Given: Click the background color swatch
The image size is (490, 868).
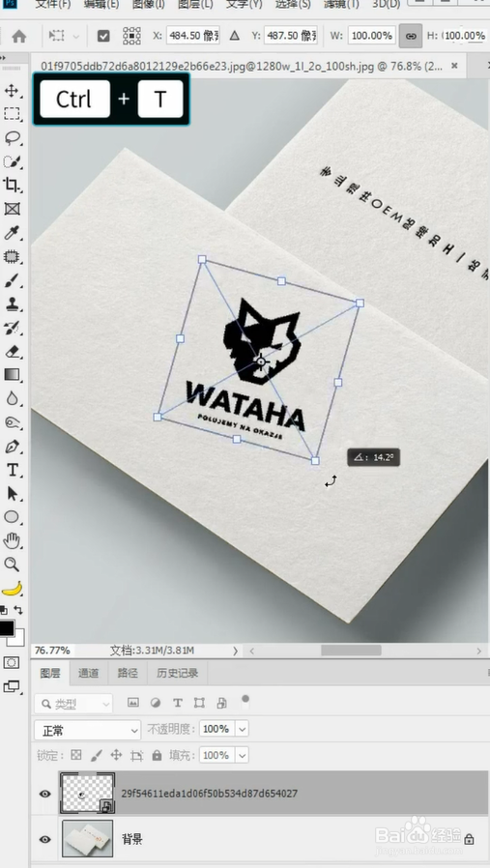Looking at the screenshot, I should point(19,641).
